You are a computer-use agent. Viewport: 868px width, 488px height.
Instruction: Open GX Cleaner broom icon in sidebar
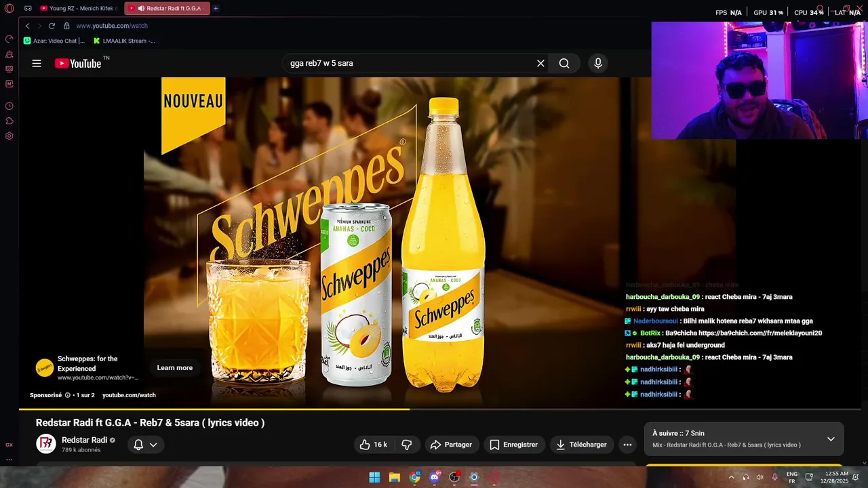click(x=9, y=54)
